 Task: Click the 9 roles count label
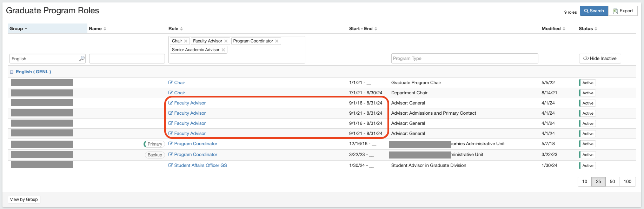[570, 12]
